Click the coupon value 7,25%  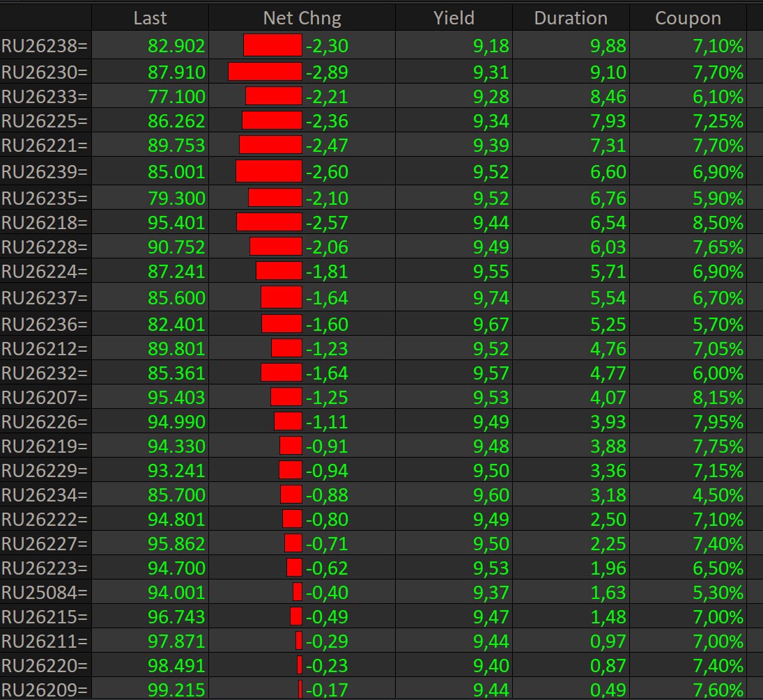click(x=718, y=120)
